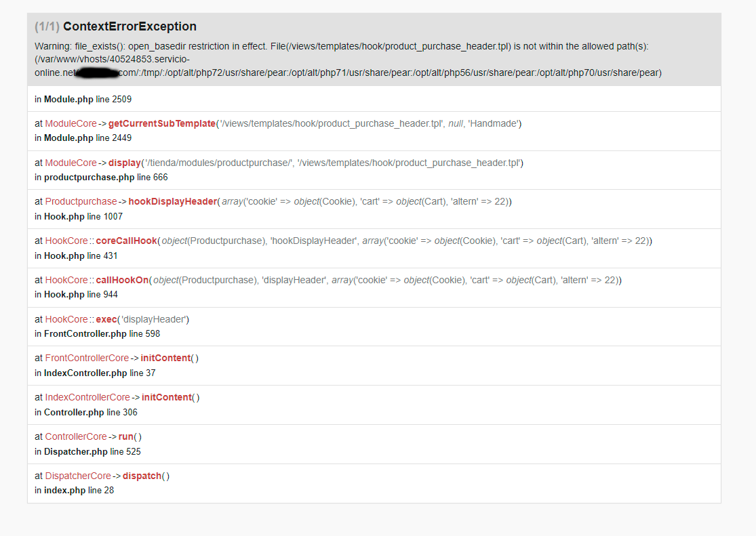Click the DispatcherCore dispatch method
The height and width of the screenshot is (536, 756).
142,476
